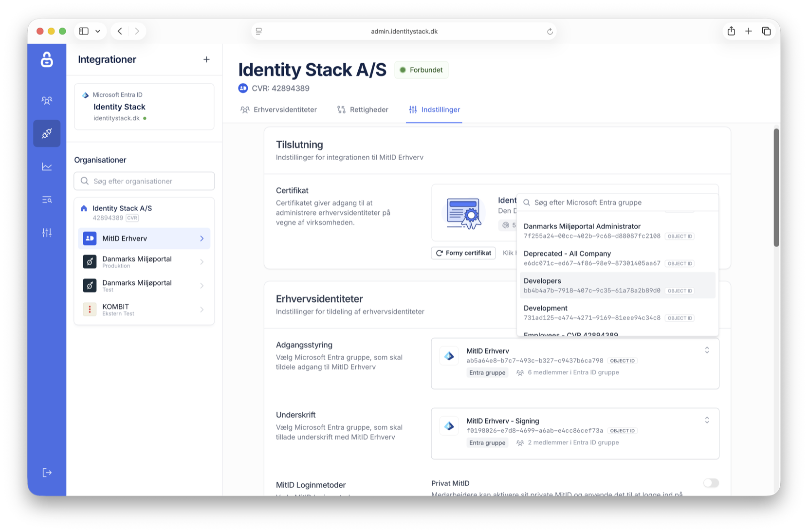Expand Danmarks Miljøportal Test chevron

click(x=202, y=286)
